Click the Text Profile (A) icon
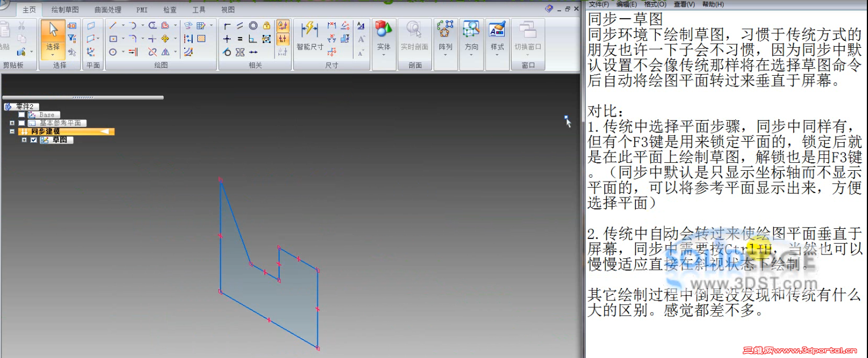Image resolution: width=868 pixels, height=358 pixels. point(360,26)
